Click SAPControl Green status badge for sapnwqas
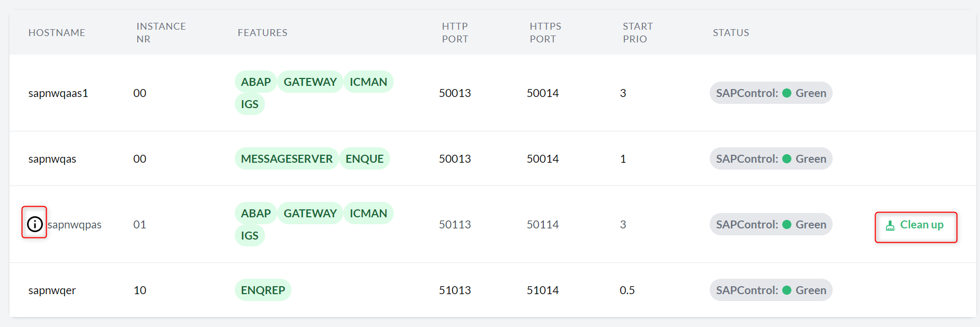Image resolution: width=980 pixels, height=327 pixels. tap(771, 158)
